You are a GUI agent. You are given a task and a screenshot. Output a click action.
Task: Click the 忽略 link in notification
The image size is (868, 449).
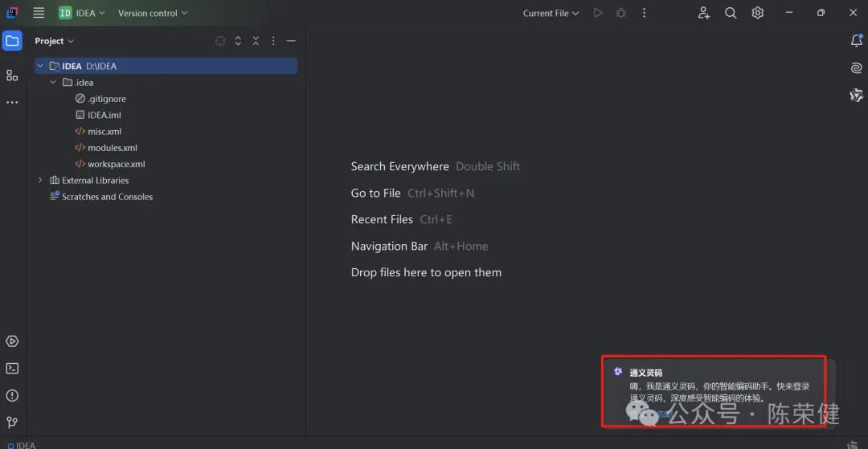click(665, 413)
